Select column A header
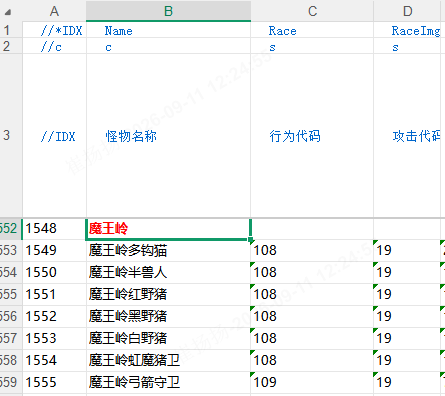 pyautogui.click(x=54, y=11)
